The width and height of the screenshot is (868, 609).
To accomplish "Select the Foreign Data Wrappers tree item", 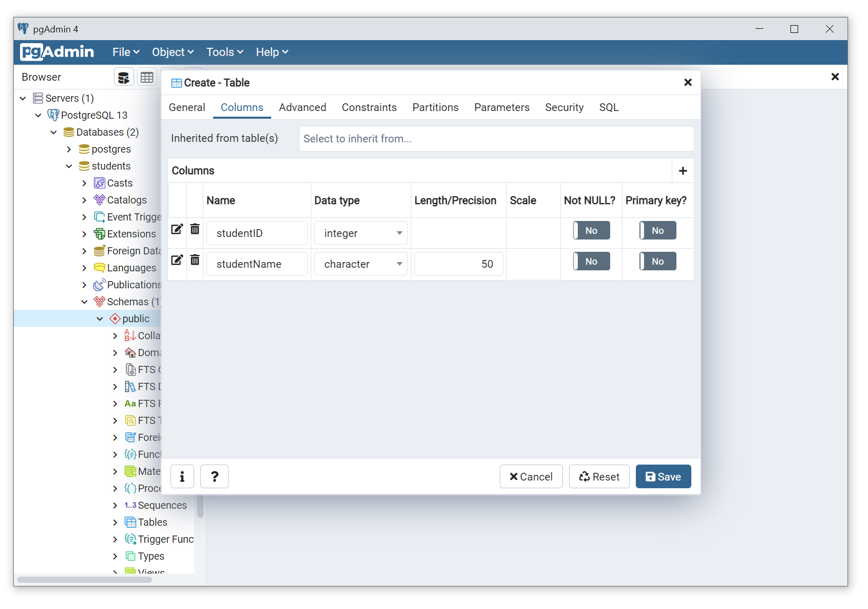I will coord(127,251).
